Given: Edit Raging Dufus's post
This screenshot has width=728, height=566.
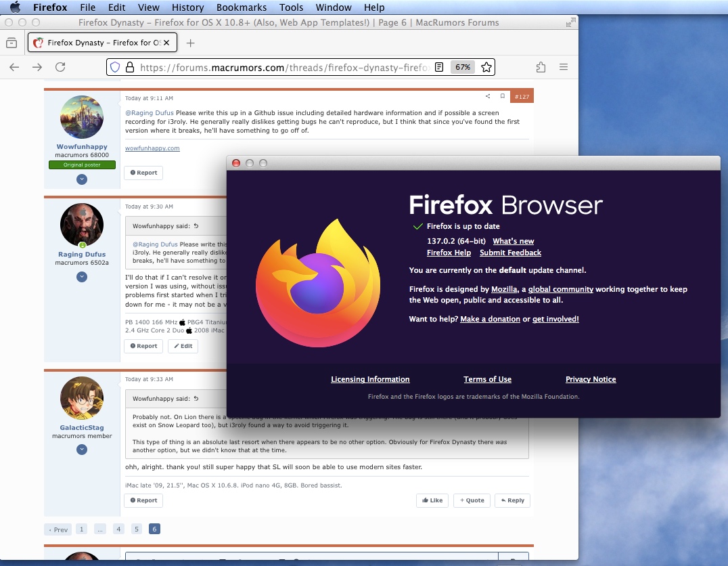Looking at the screenshot, I should pos(183,346).
